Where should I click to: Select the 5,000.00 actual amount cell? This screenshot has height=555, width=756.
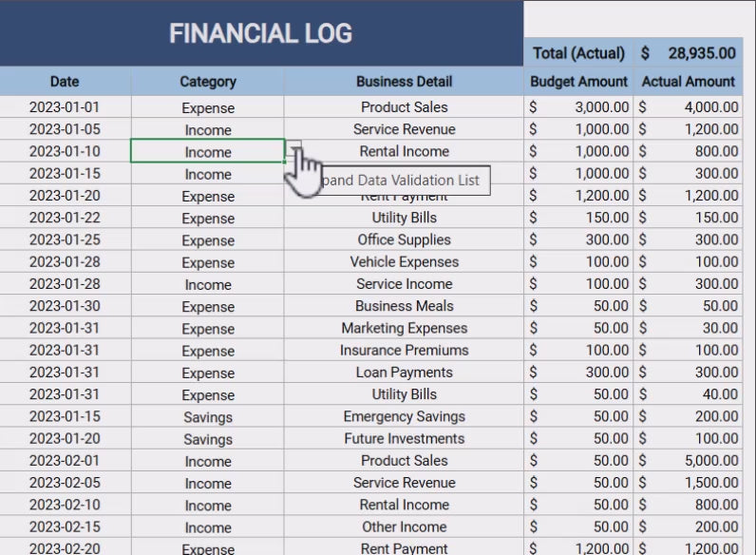pyautogui.click(x=689, y=460)
